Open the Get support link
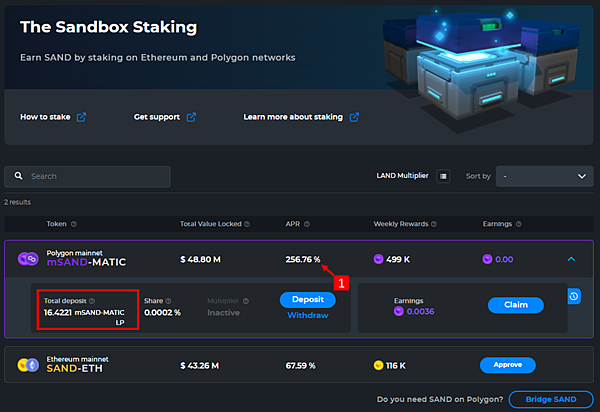Viewport: 600px width, 412px height. pyautogui.click(x=157, y=117)
